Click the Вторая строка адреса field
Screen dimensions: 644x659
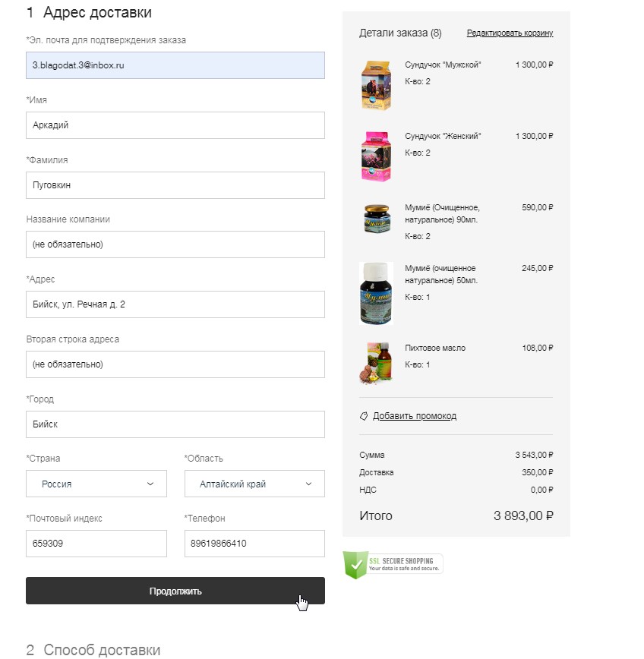tap(175, 364)
